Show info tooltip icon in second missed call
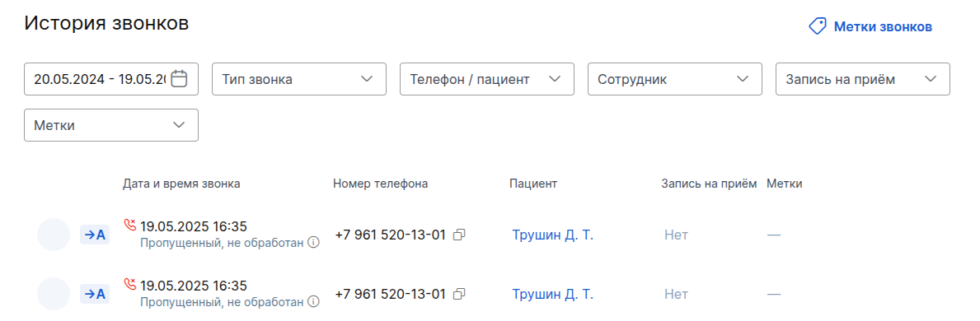Viewport: 980px width, 321px height. (x=314, y=301)
